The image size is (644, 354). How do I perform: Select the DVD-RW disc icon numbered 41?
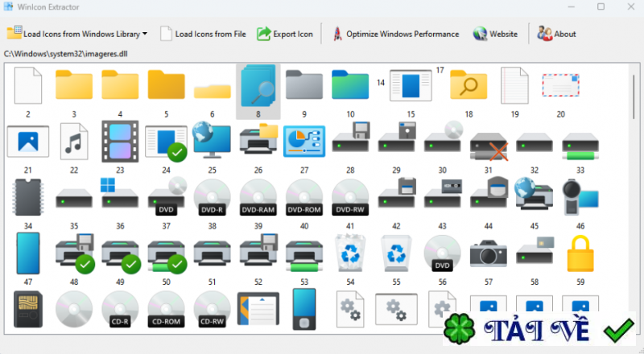(x=350, y=197)
